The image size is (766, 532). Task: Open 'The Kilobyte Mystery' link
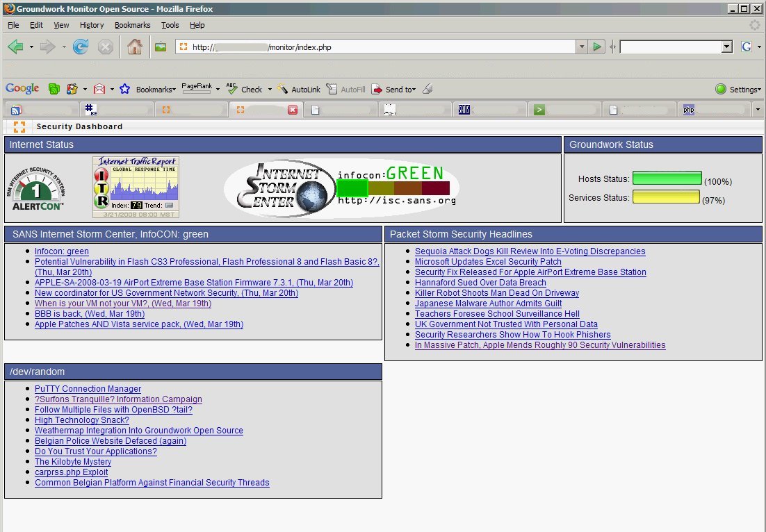pyautogui.click(x=73, y=462)
